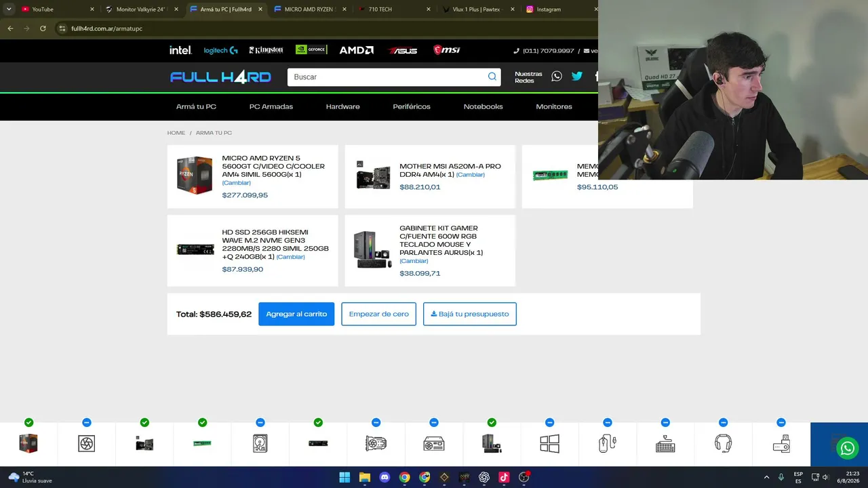Screen dimensions: 868x488
Task: Open WhatsApp icon under Nuestras Redes
Action: coord(557,77)
